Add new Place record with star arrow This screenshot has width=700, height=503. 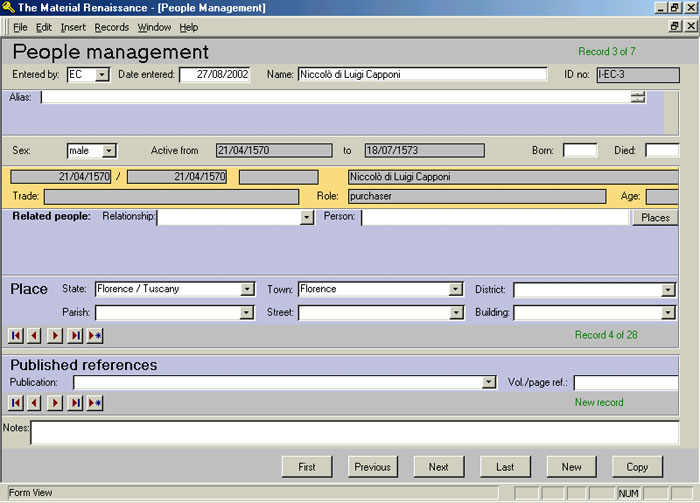click(x=95, y=335)
